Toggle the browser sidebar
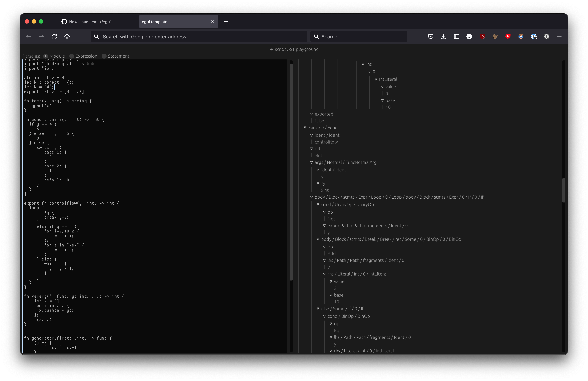 pos(456,37)
